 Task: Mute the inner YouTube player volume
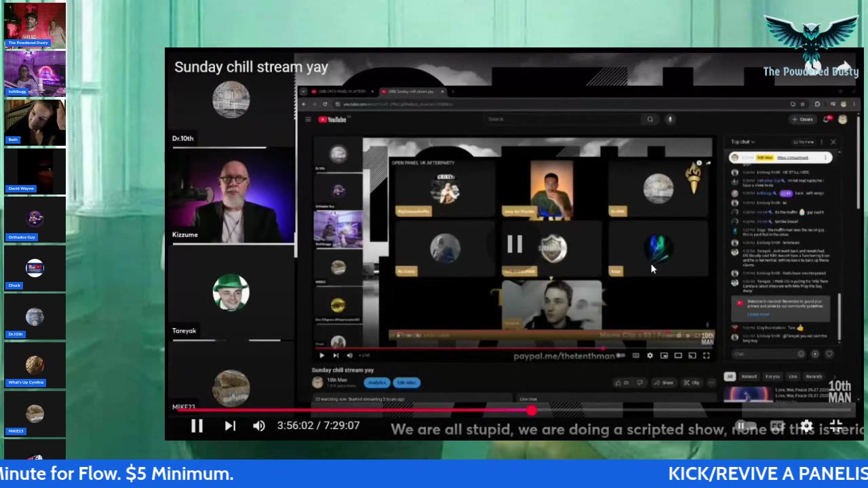349,355
